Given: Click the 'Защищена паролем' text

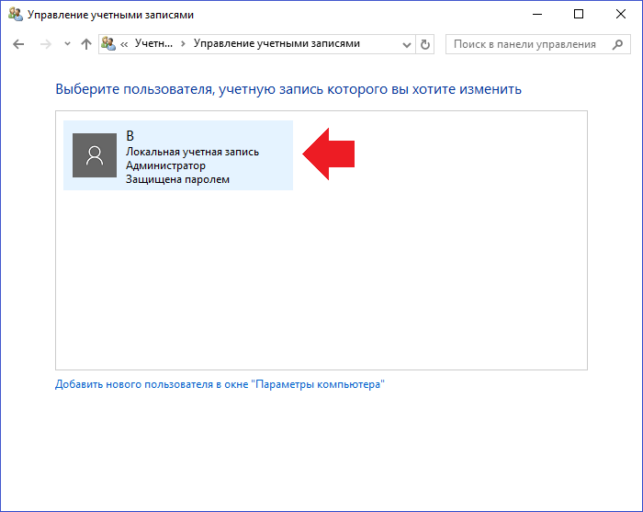Looking at the screenshot, I should coord(178,179).
